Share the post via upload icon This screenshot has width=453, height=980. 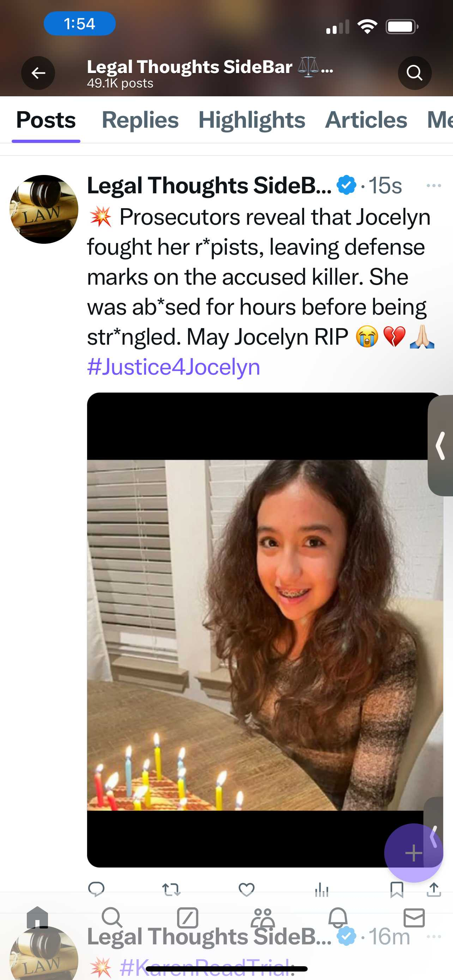[434, 889]
